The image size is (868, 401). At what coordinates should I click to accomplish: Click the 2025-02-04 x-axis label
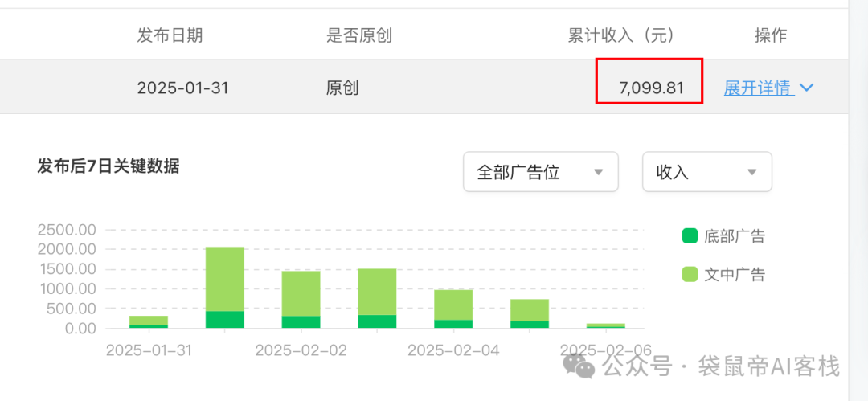click(x=453, y=350)
